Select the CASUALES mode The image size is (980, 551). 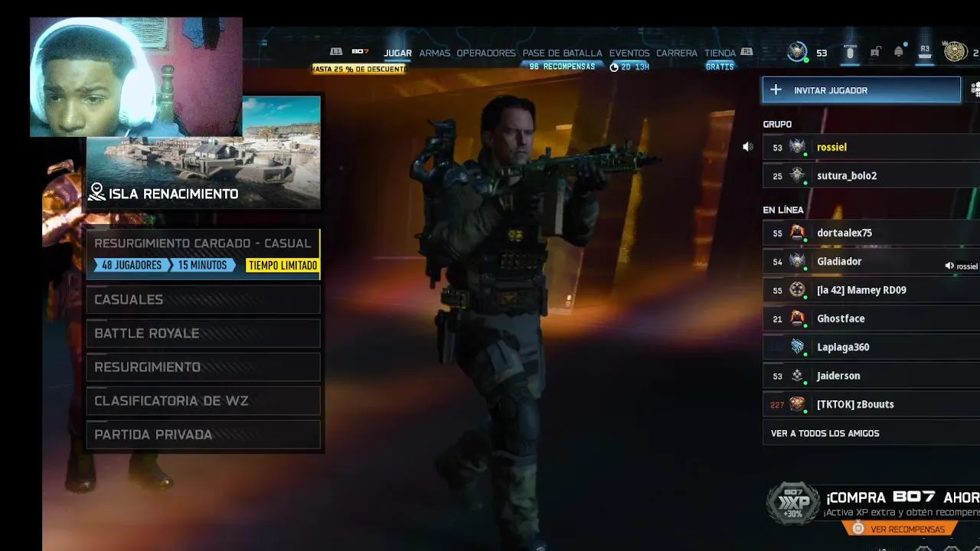pyautogui.click(x=203, y=299)
